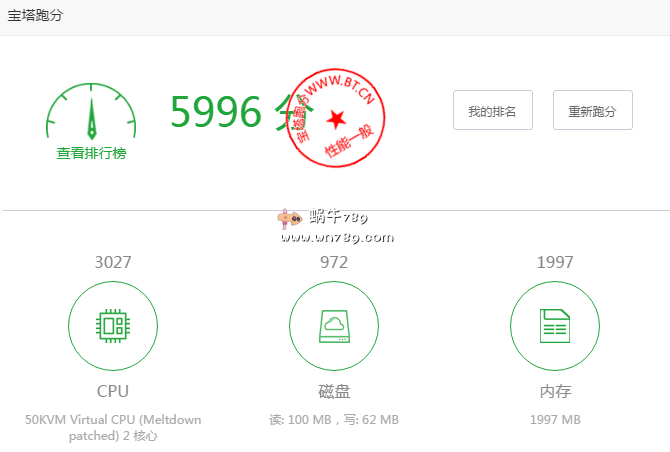Click the 1997 MB memory size text
670x452 pixels.
point(555,419)
